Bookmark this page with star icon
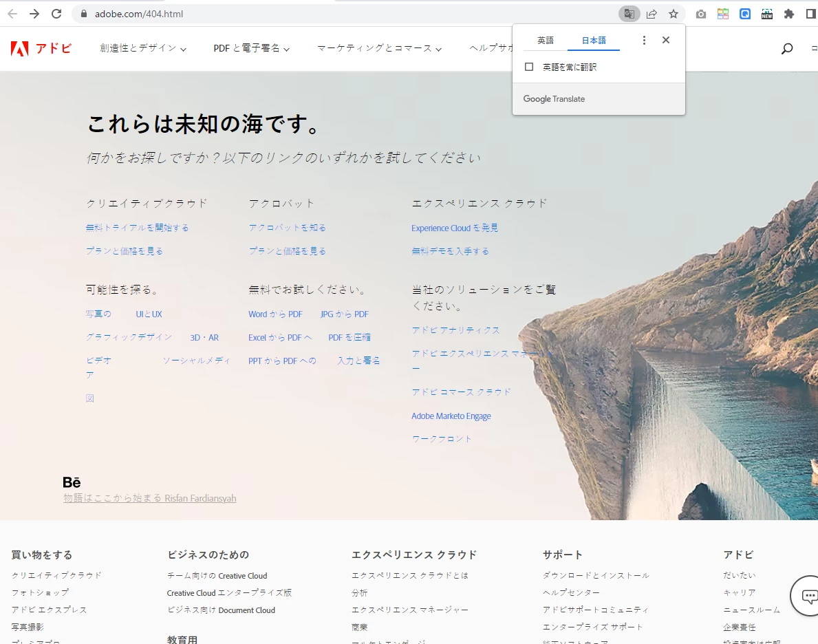 [674, 14]
